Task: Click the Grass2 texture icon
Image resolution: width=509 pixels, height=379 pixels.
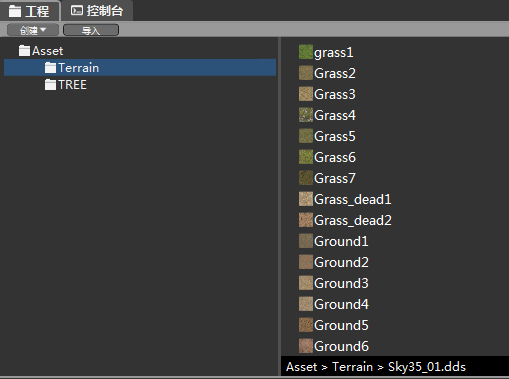Action: click(x=306, y=73)
